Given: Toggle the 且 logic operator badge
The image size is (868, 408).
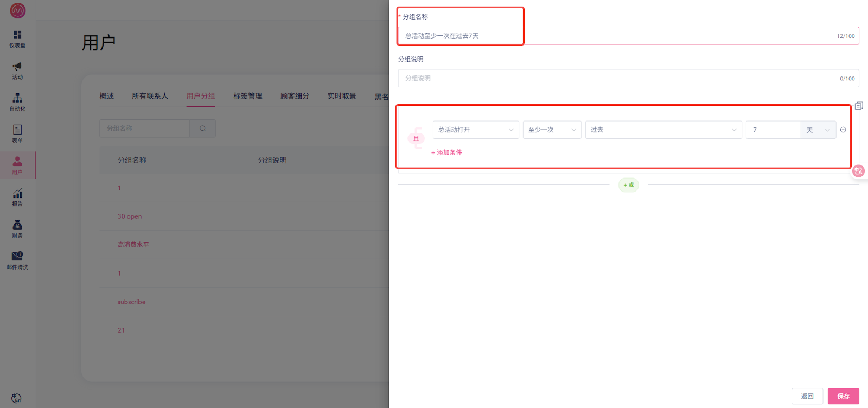Looking at the screenshot, I should (x=416, y=138).
